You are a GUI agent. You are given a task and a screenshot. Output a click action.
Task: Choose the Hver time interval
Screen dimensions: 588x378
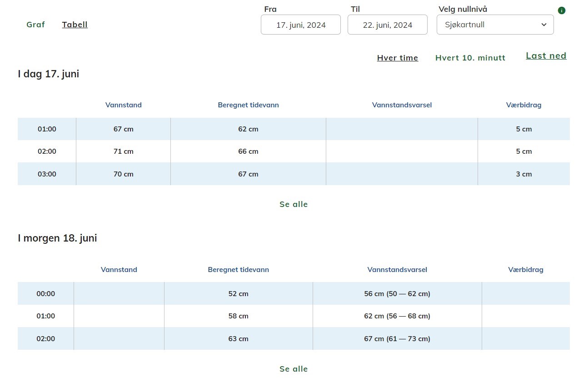398,58
